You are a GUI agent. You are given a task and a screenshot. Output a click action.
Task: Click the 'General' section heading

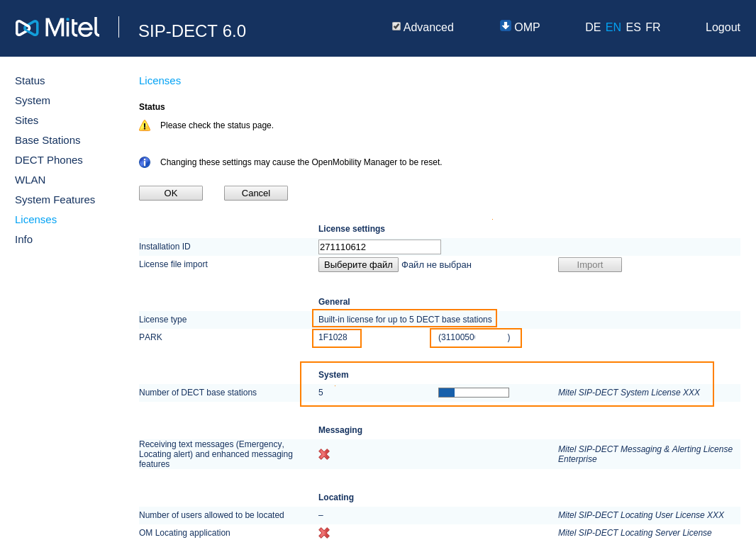click(334, 302)
